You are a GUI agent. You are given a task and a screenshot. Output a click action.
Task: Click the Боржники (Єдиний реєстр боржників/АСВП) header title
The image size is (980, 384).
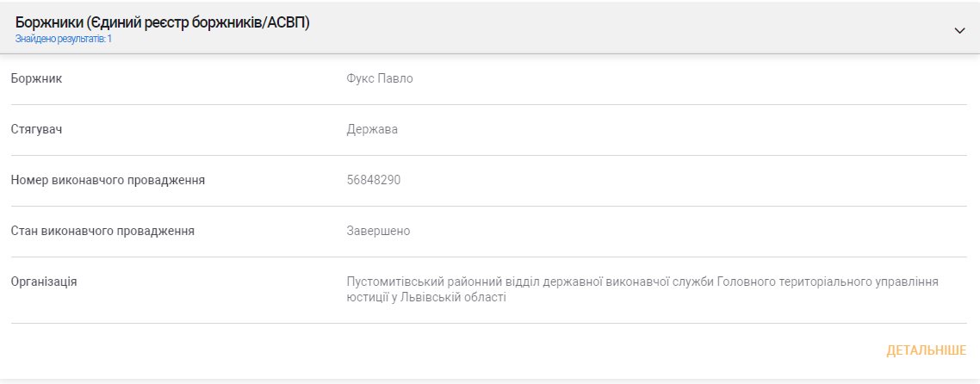162,22
